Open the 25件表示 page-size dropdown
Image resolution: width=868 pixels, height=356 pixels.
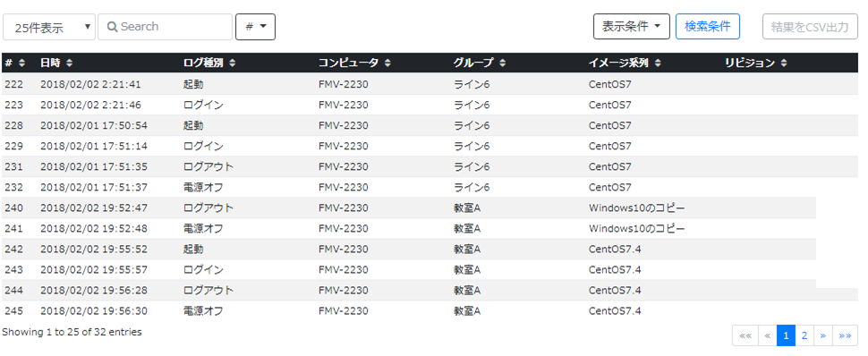click(x=49, y=27)
